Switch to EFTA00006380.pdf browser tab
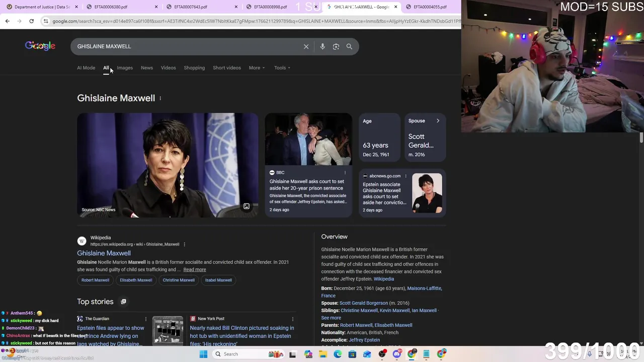644x362 pixels. pyautogui.click(x=122, y=7)
